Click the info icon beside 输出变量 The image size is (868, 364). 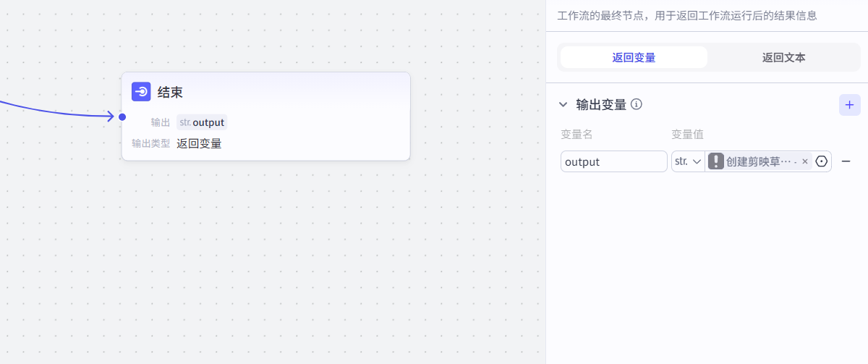click(x=637, y=104)
